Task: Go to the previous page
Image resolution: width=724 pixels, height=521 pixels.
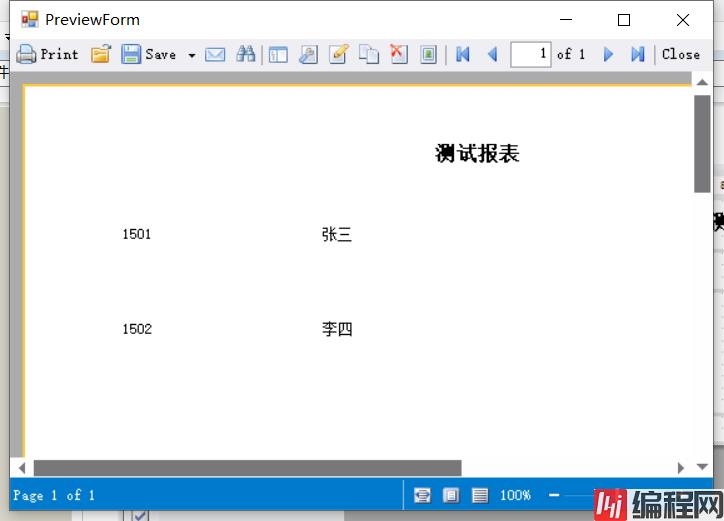Action: pos(492,54)
